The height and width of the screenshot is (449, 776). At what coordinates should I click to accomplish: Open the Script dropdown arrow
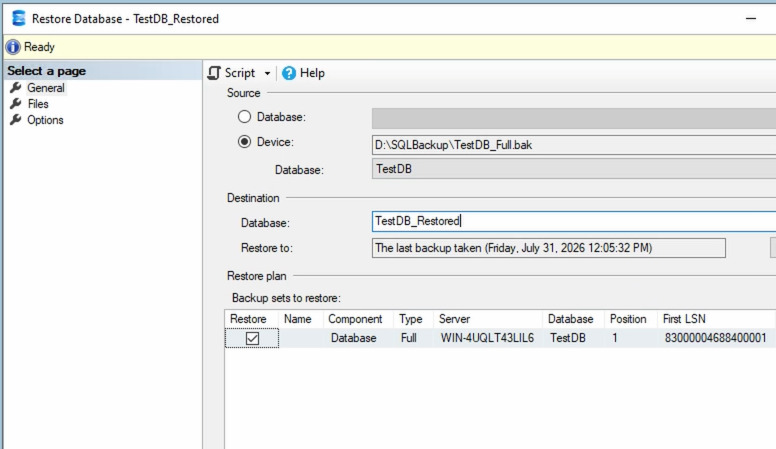pos(267,73)
